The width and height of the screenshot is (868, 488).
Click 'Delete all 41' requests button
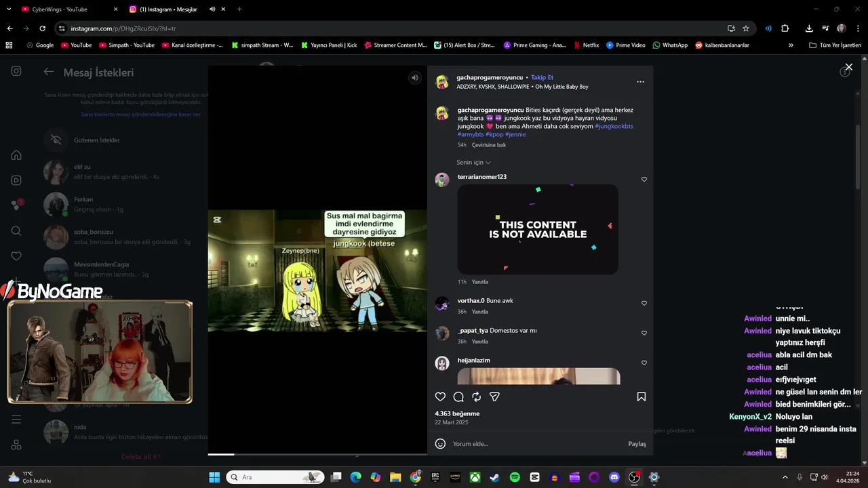point(140,457)
